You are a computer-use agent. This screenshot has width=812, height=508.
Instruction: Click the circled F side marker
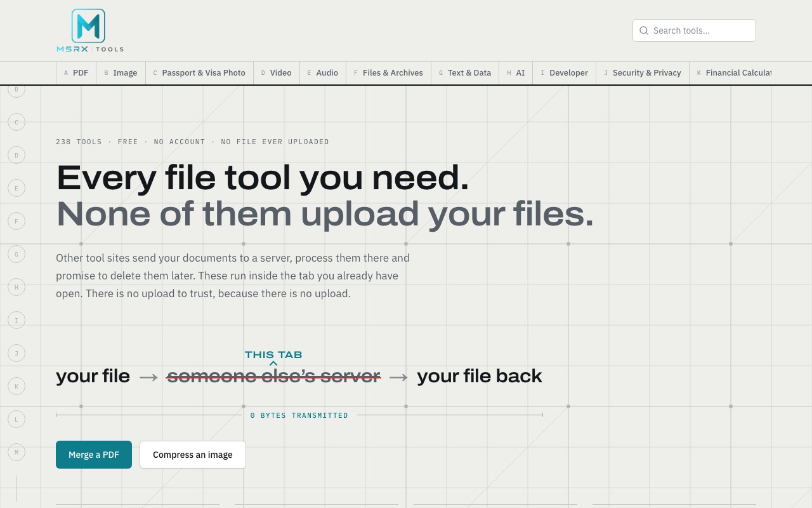point(16,221)
